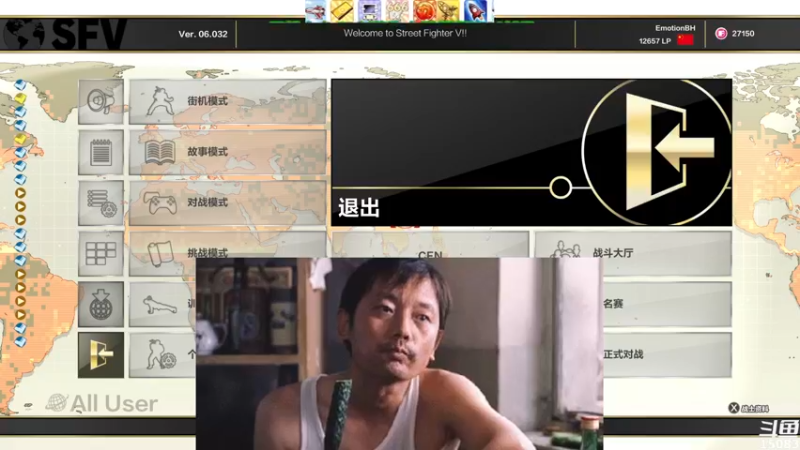
Task: Open 战斗大厅 battle lounge
Action: click(x=633, y=254)
